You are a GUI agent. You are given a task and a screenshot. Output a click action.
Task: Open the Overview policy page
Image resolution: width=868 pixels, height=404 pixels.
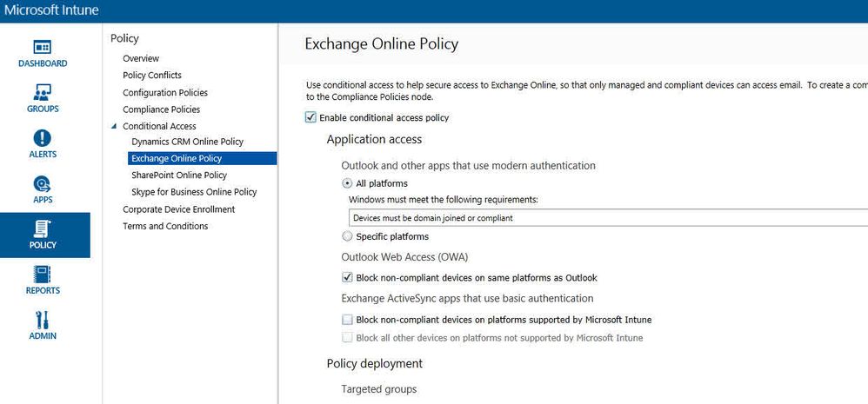pos(141,58)
